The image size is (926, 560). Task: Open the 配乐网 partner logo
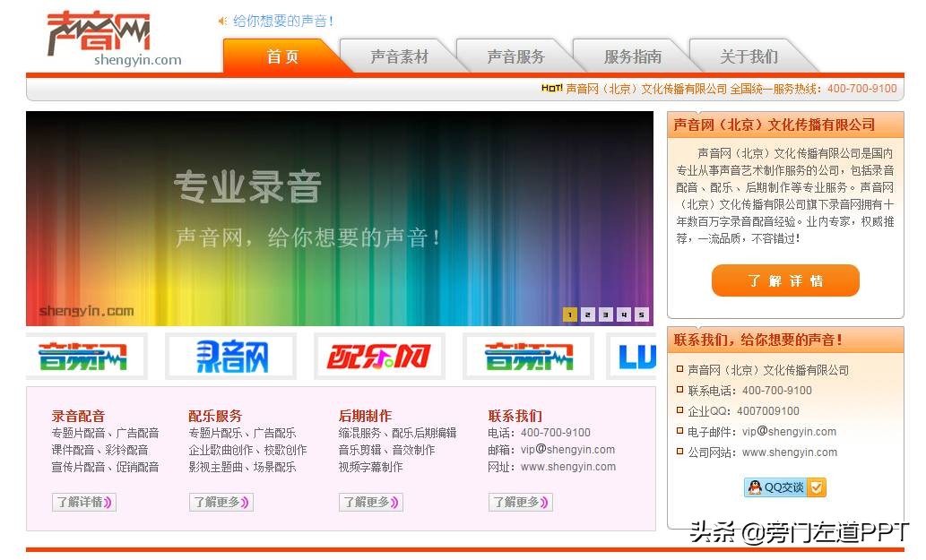(x=379, y=356)
